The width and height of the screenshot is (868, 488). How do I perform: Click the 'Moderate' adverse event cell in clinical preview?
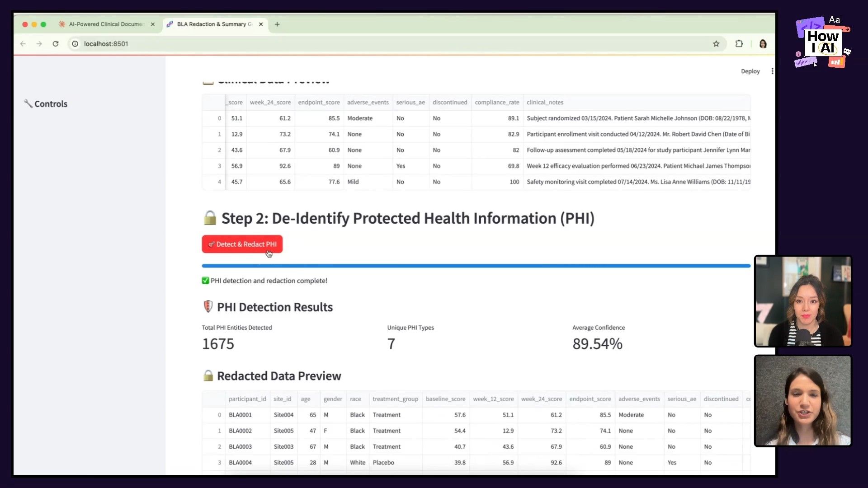(x=368, y=118)
